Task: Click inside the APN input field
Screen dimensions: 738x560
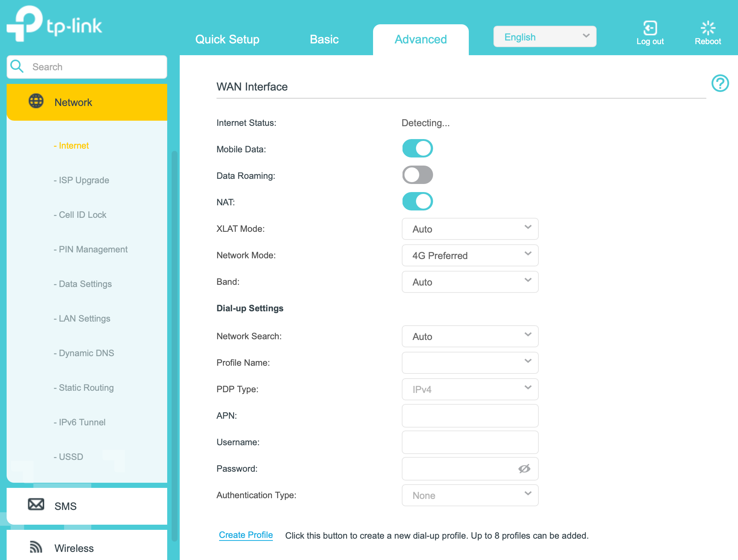Action: click(x=470, y=416)
